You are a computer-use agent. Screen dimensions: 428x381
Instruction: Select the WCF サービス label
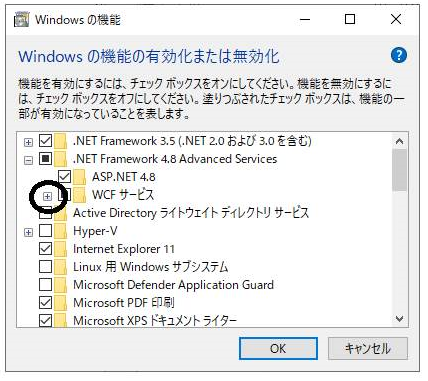(x=123, y=195)
